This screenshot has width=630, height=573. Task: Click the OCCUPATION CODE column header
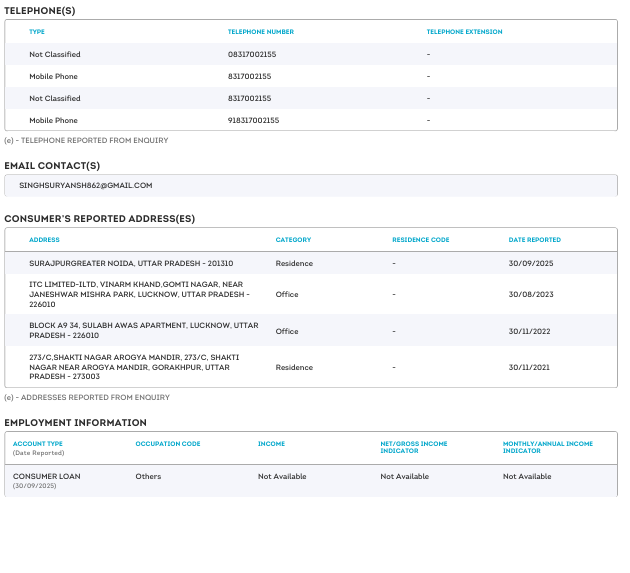(x=167, y=443)
